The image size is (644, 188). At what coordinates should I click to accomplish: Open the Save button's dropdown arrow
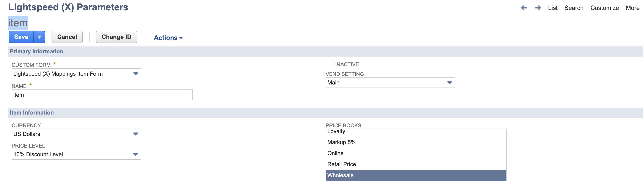coord(39,37)
